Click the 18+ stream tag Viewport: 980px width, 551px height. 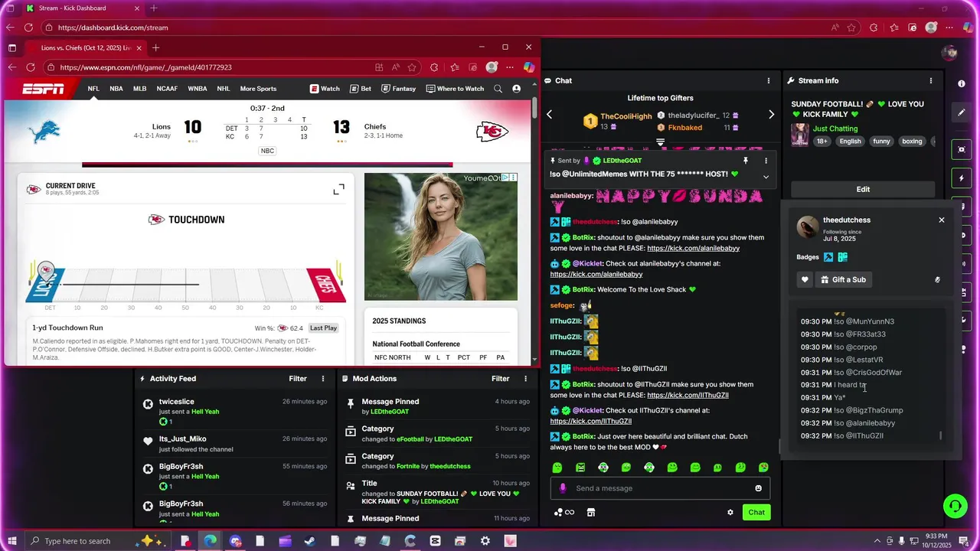pyautogui.click(x=822, y=142)
